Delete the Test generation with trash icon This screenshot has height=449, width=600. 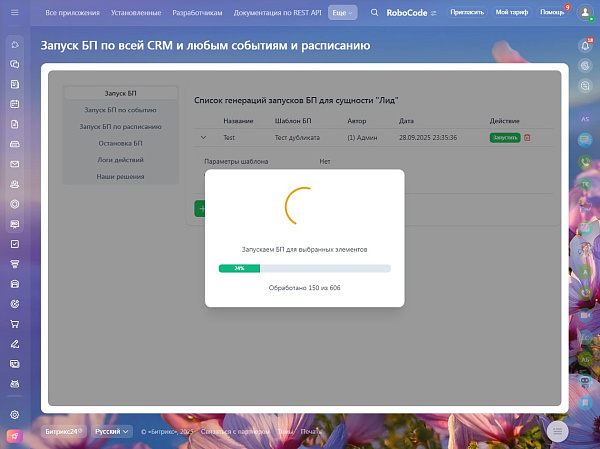(x=527, y=137)
